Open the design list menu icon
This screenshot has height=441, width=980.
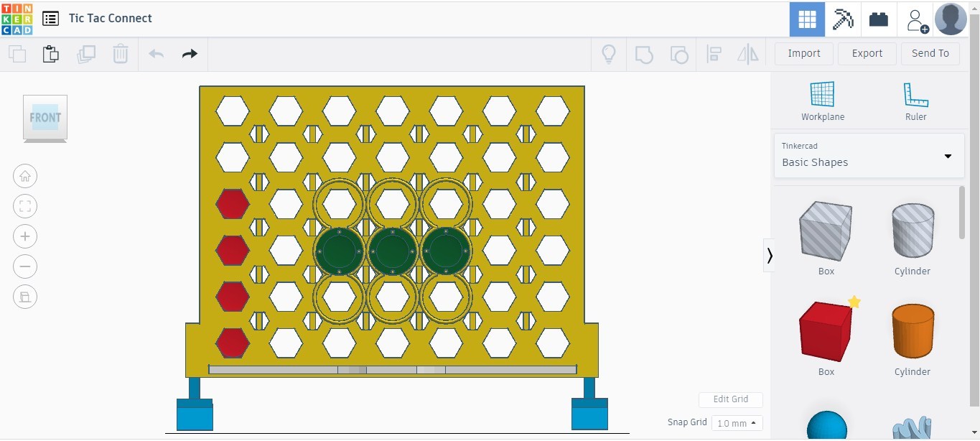[x=50, y=19]
